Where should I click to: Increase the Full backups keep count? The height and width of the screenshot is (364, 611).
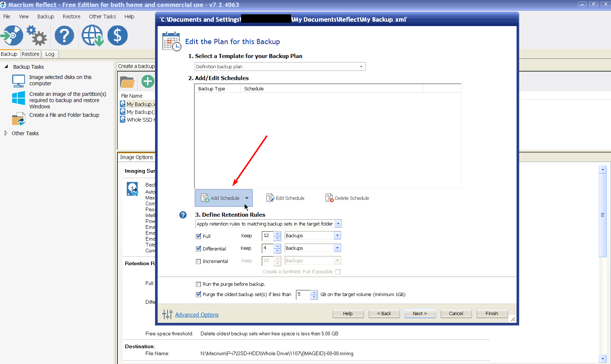coord(277,234)
